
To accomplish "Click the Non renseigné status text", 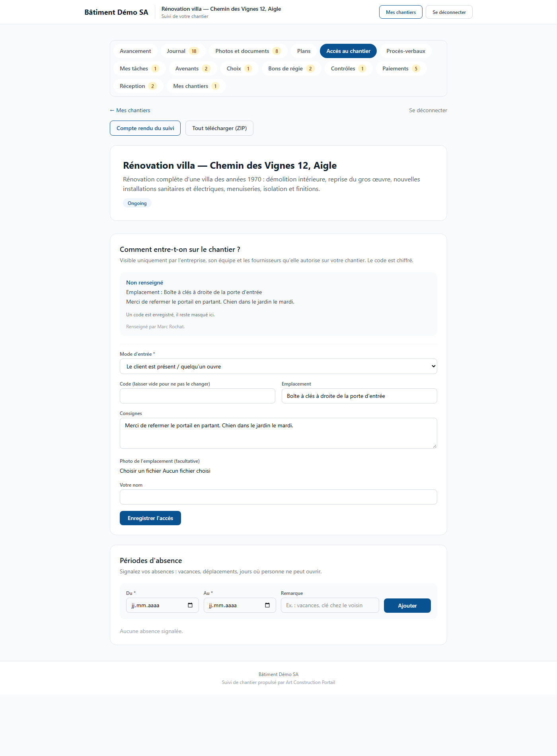I will point(145,283).
